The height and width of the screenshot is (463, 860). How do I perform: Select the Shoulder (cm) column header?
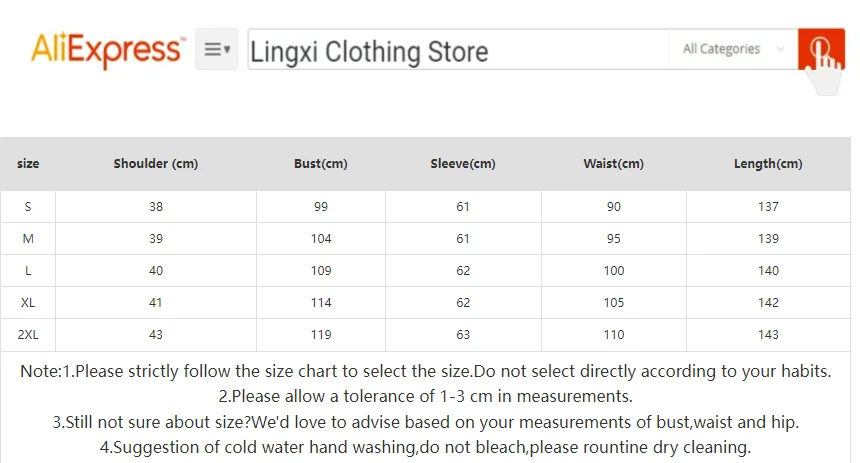[156, 163]
